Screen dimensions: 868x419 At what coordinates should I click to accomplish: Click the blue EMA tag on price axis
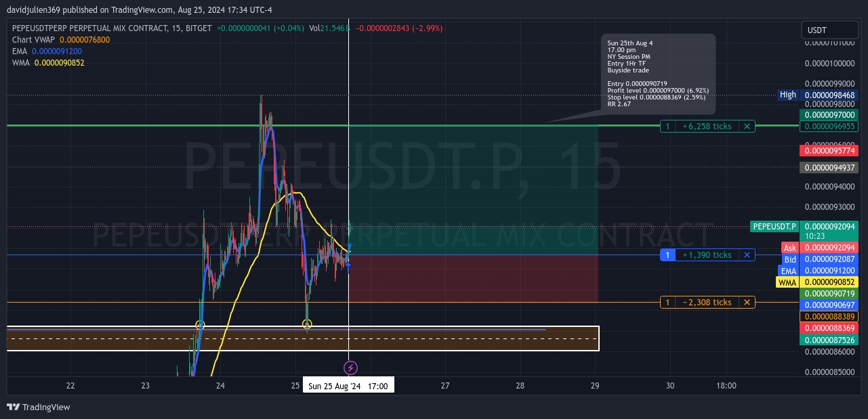788,271
